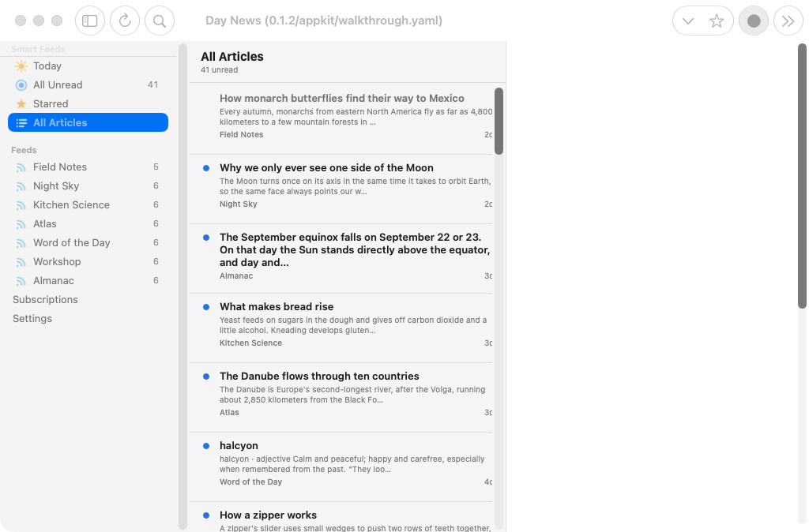Open the halcyon word article
This screenshot has height=532, width=809.
tap(341, 467)
